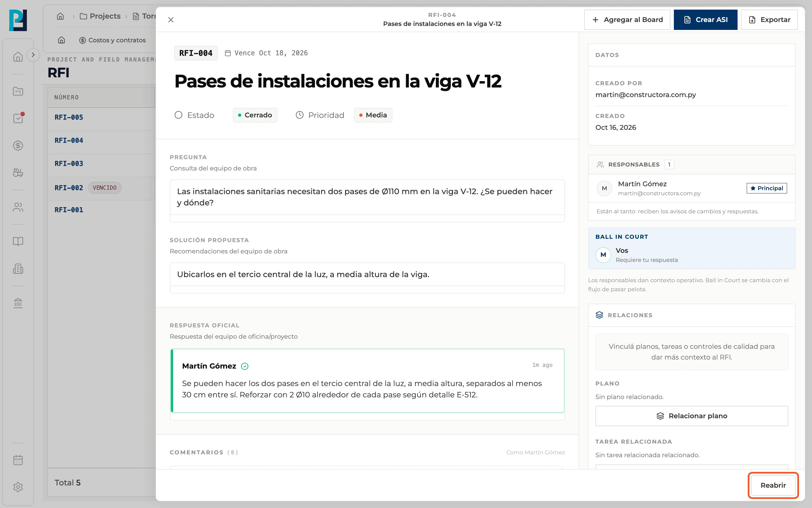Click the Vos ball in court avatar
The width and height of the screenshot is (812, 508).
(x=603, y=255)
